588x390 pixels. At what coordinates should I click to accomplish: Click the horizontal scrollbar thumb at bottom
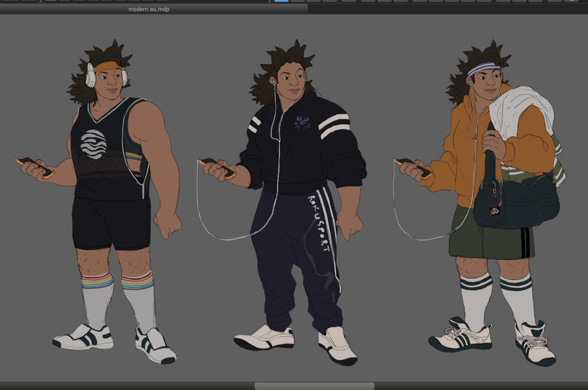[314, 386]
